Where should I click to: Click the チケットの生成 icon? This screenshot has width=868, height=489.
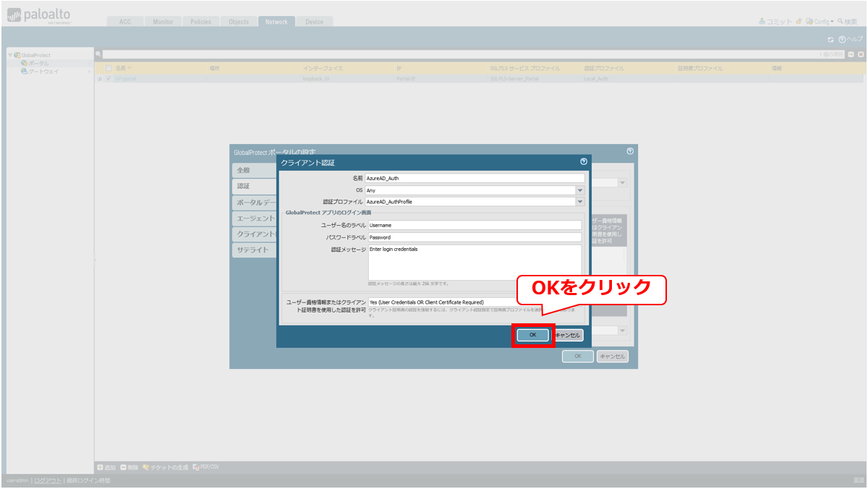[x=147, y=467]
